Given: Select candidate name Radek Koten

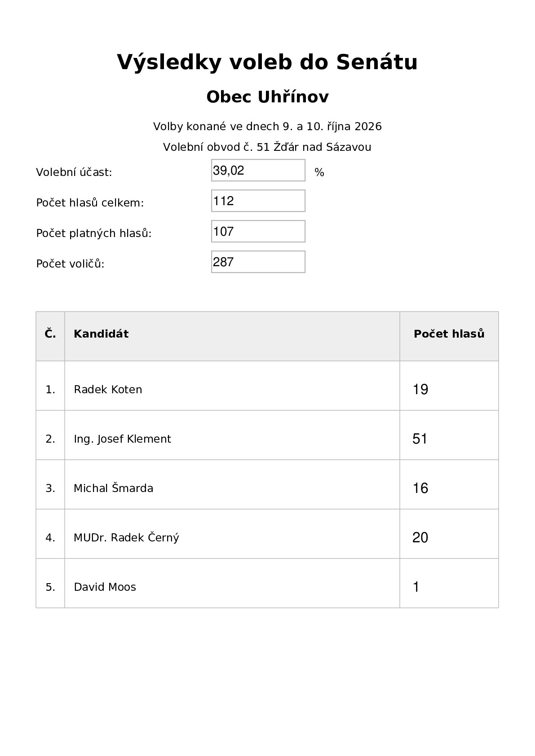Looking at the screenshot, I should [x=108, y=389].
